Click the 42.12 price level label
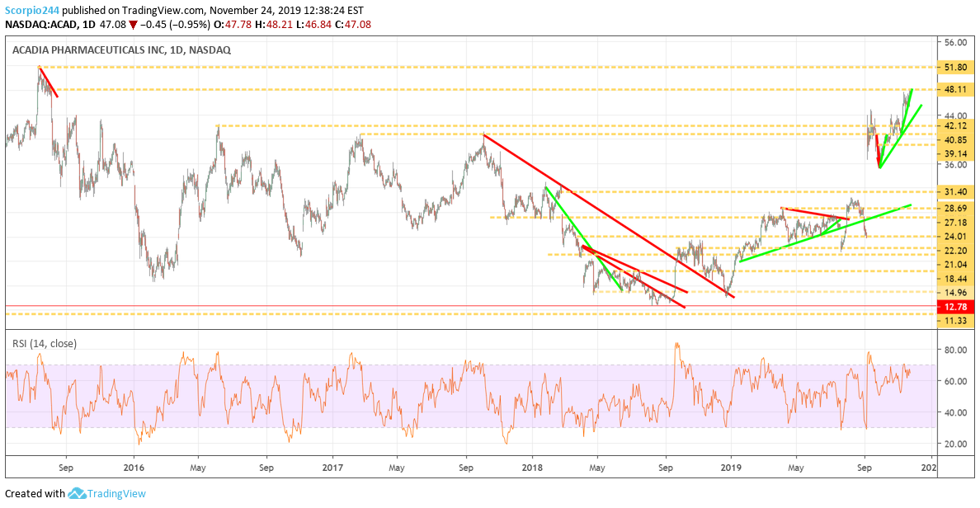Screen dimensions: 980x508 [955, 125]
